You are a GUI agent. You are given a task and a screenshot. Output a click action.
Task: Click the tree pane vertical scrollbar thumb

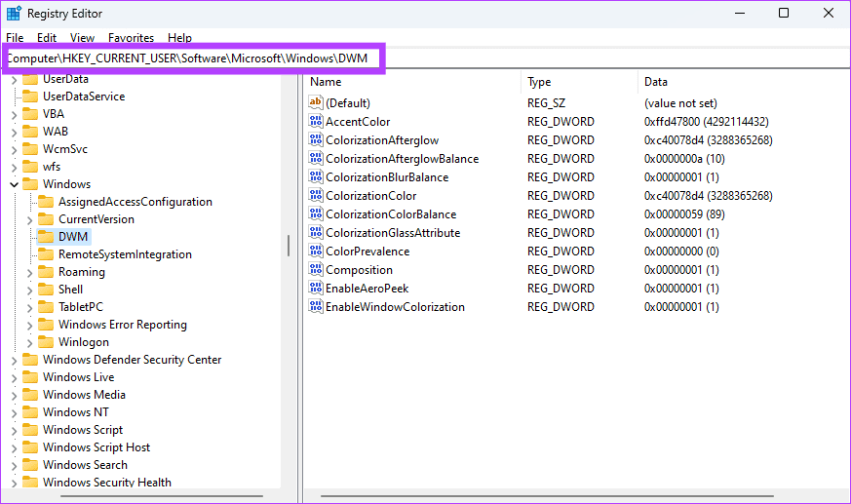(x=289, y=246)
